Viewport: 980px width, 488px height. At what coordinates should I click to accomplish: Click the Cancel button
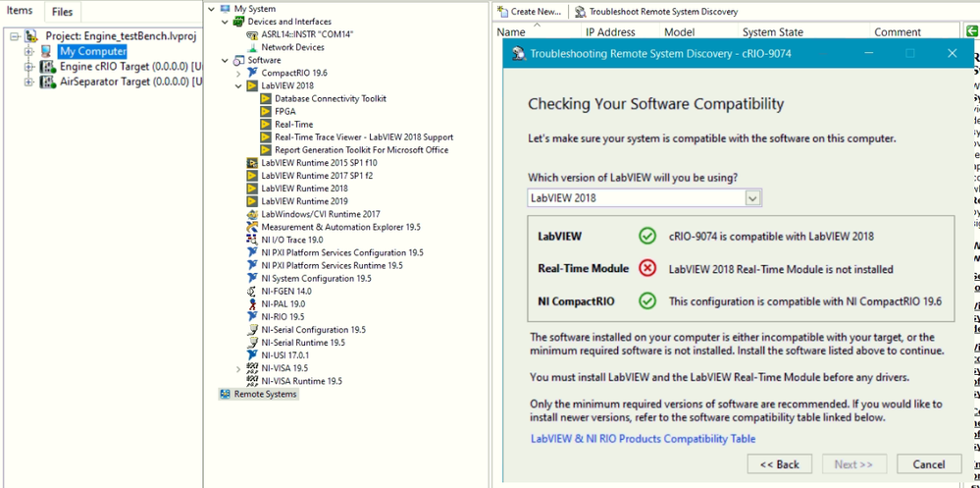click(928, 464)
